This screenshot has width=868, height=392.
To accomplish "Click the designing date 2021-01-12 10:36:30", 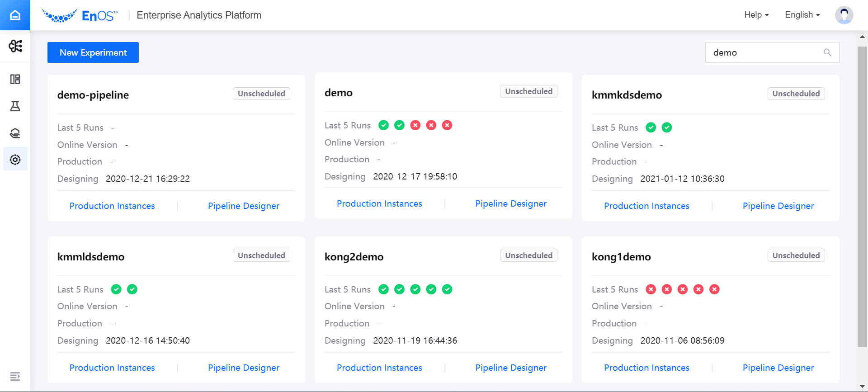I will (682, 179).
